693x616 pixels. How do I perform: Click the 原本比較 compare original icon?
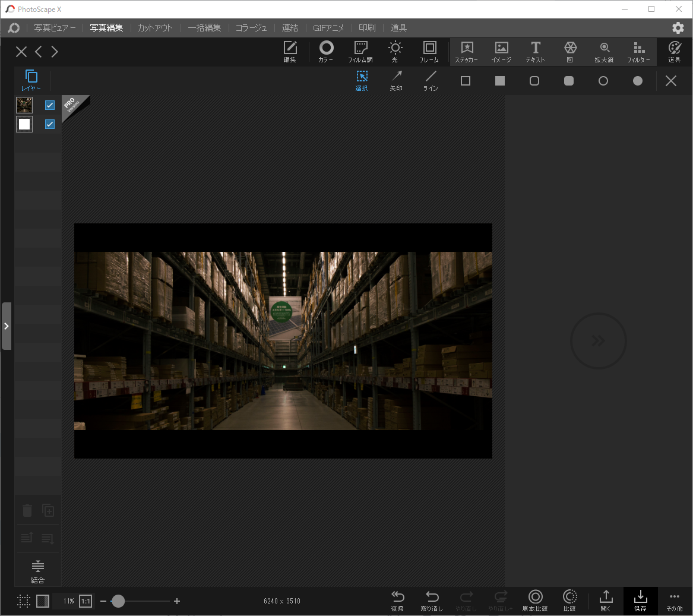pos(535,600)
